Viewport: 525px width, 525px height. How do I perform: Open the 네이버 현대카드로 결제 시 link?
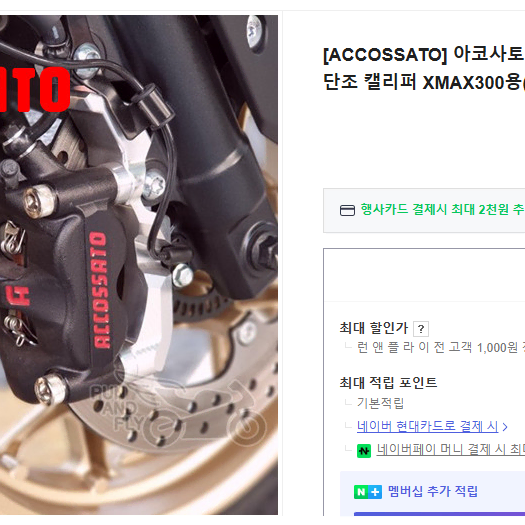click(x=427, y=426)
